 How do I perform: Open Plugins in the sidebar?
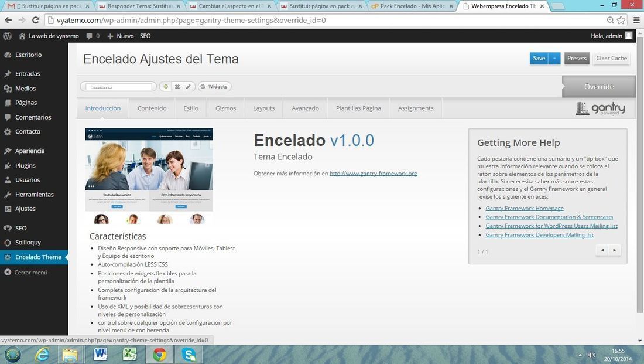click(25, 166)
